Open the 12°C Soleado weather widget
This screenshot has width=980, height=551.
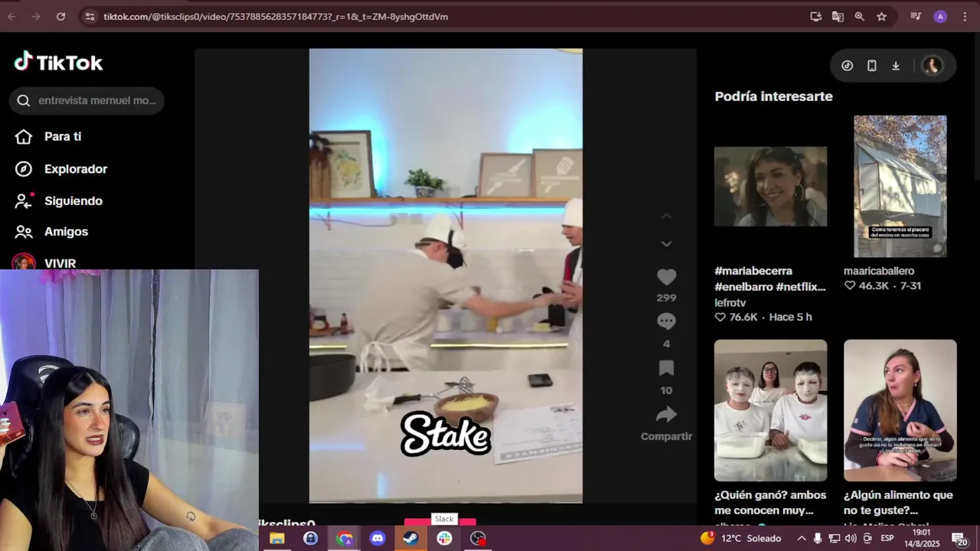click(740, 539)
